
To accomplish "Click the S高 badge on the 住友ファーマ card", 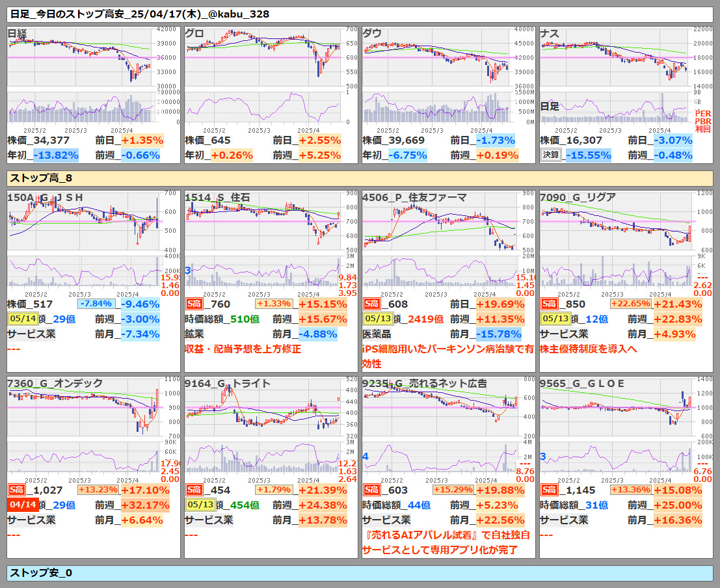I will point(371,304).
